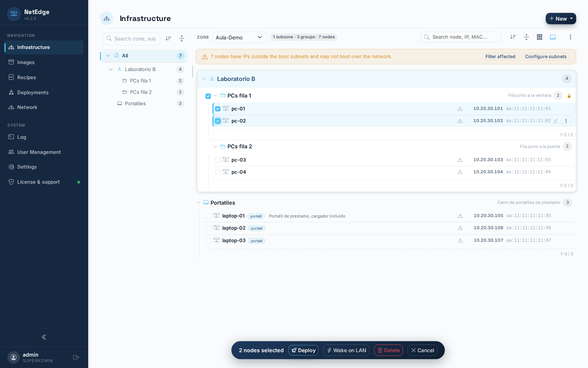Click laptop-03 warning triangle icon
This screenshot has height=368, width=588.
[460, 241]
